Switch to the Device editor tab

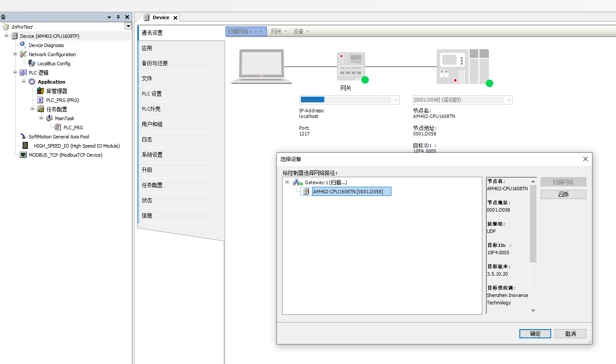161,17
